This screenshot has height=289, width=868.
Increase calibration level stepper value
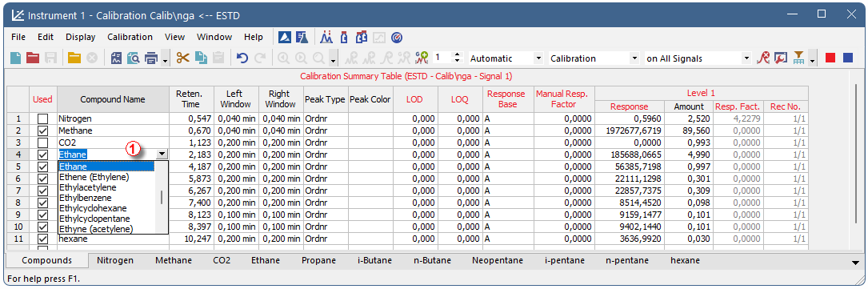pyautogui.click(x=457, y=54)
